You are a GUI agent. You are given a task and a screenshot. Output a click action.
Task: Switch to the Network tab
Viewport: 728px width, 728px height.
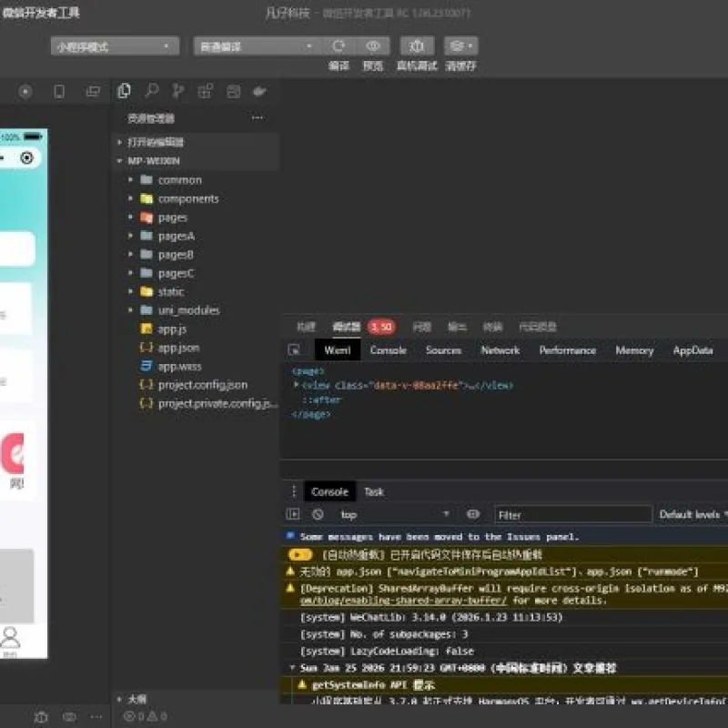[x=500, y=350]
